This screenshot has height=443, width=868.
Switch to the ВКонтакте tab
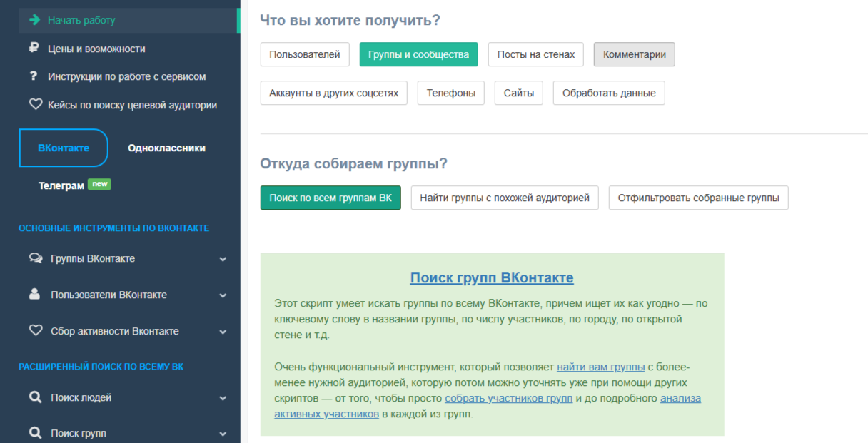(x=64, y=148)
